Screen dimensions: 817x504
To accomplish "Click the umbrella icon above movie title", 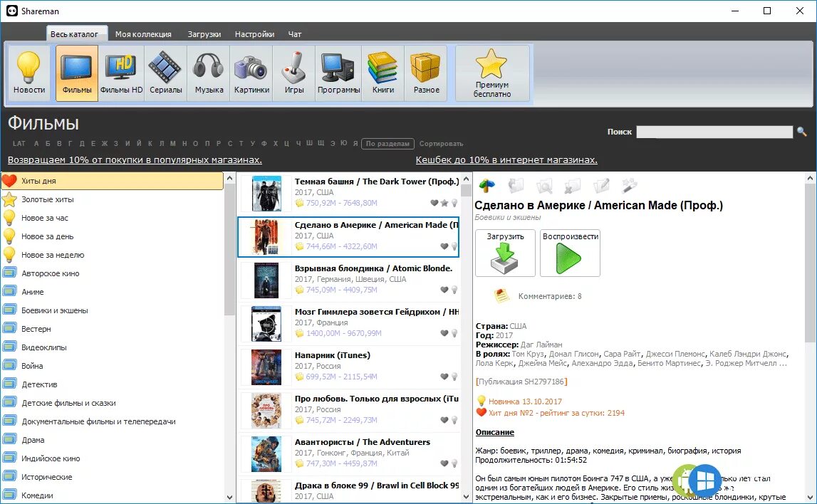I will pos(486,185).
